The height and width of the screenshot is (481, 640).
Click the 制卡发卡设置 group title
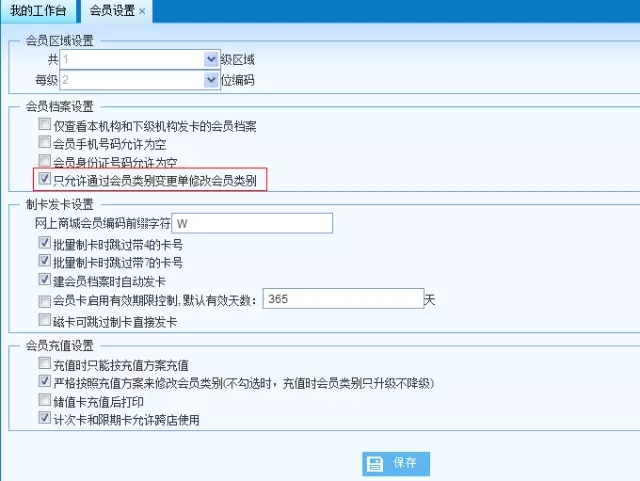(60, 205)
